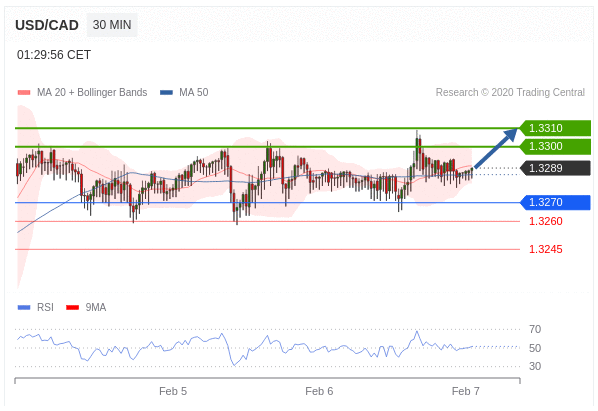The height and width of the screenshot is (411, 598).
Task: Click the 1.3310 green resistance label
Action: point(555,128)
